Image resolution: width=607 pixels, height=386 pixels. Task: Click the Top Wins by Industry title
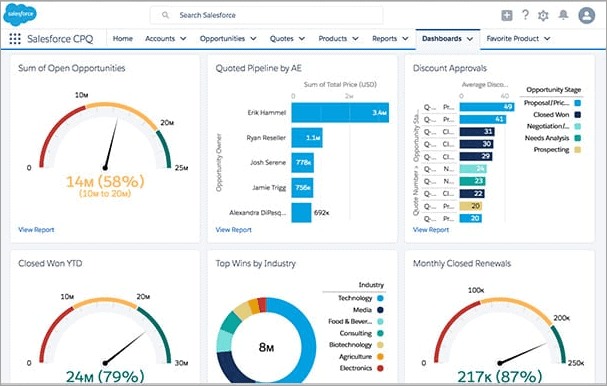pyautogui.click(x=255, y=264)
